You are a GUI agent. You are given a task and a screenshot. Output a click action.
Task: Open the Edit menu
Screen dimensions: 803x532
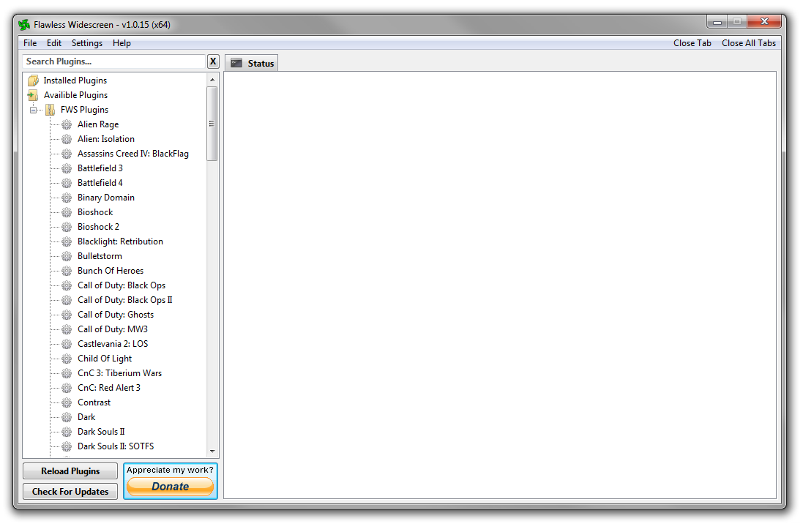(x=53, y=43)
